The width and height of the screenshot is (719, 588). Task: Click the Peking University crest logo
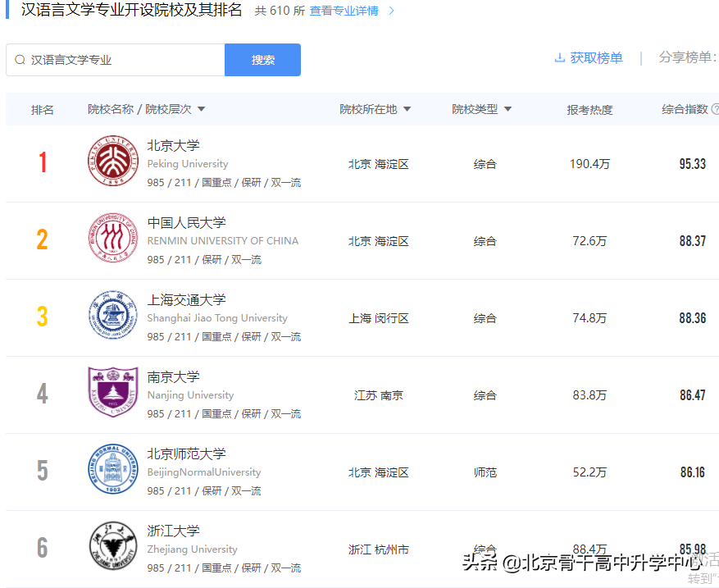(x=112, y=162)
